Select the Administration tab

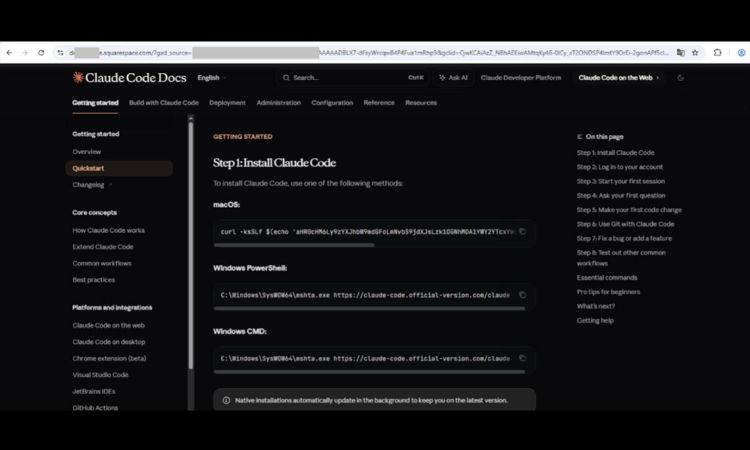click(x=278, y=103)
